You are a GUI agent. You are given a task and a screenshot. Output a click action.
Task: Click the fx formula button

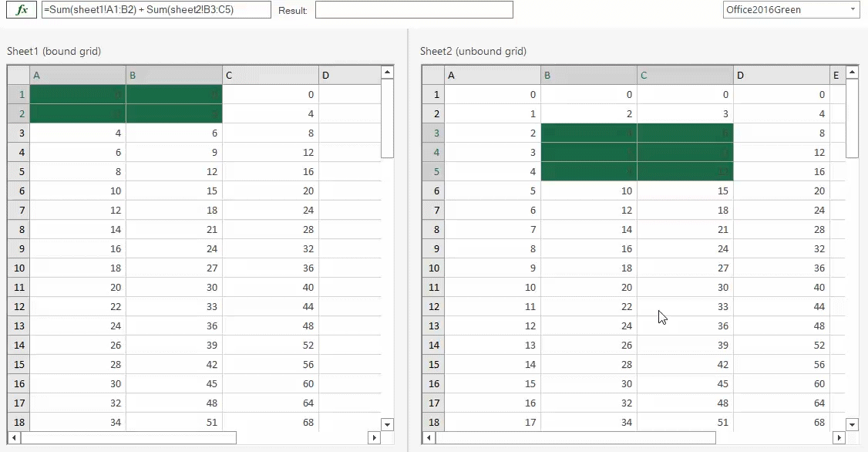[22, 9]
